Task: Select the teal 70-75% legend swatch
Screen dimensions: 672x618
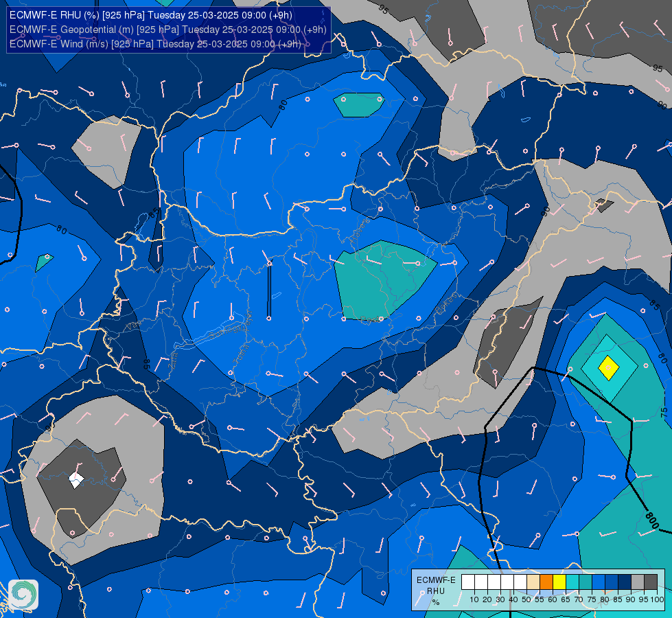Action: click(586, 582)
